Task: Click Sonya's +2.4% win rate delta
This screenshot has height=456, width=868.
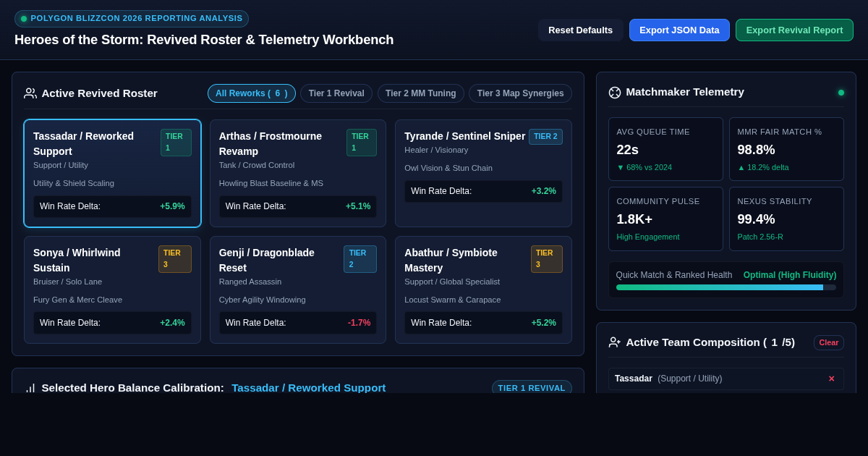Action: point(172,323)
